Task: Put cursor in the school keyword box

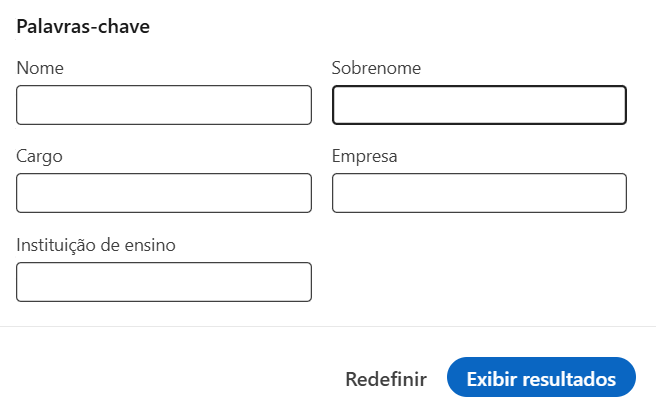Action: [164, 282]
